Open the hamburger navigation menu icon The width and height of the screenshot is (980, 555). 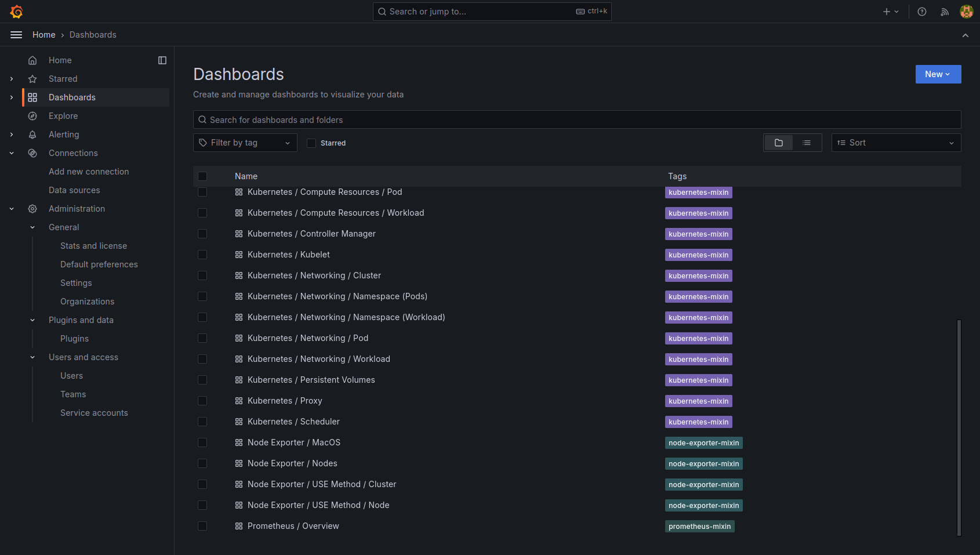[16, 35]
